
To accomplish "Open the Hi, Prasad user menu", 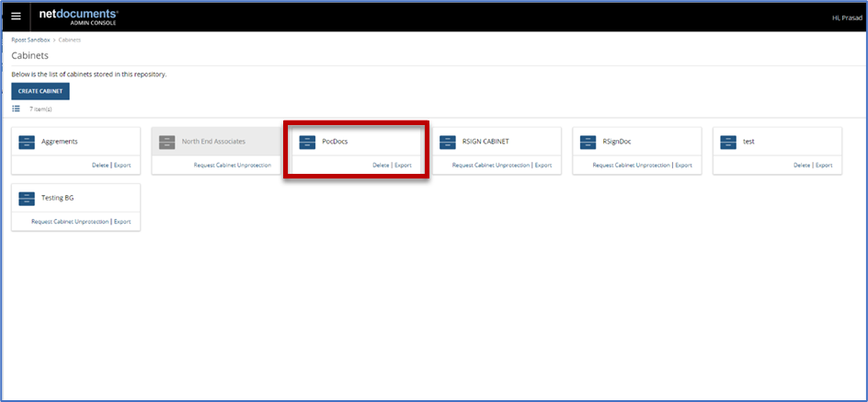I will [x=842, y=17].
